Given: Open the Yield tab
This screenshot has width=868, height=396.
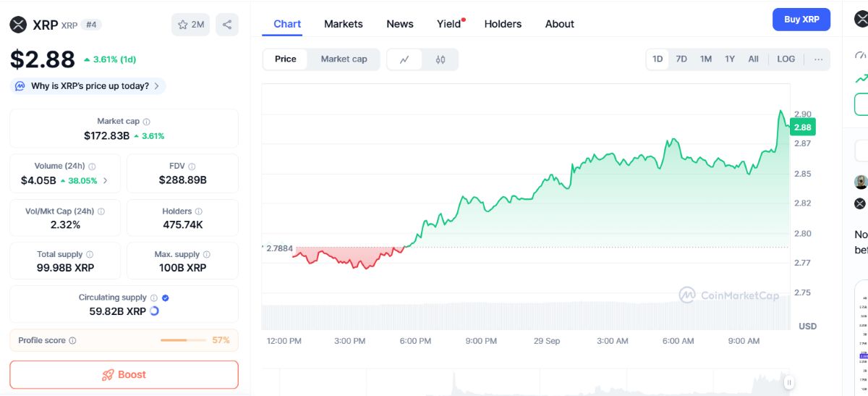Looking at the screenshot, I should click(x=449, y=24).
